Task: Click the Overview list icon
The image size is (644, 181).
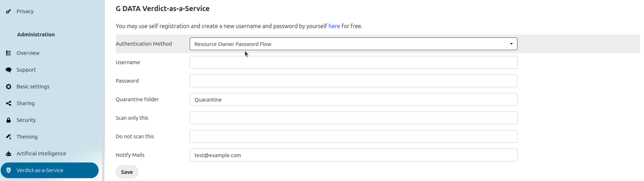Action: (8, 53)
